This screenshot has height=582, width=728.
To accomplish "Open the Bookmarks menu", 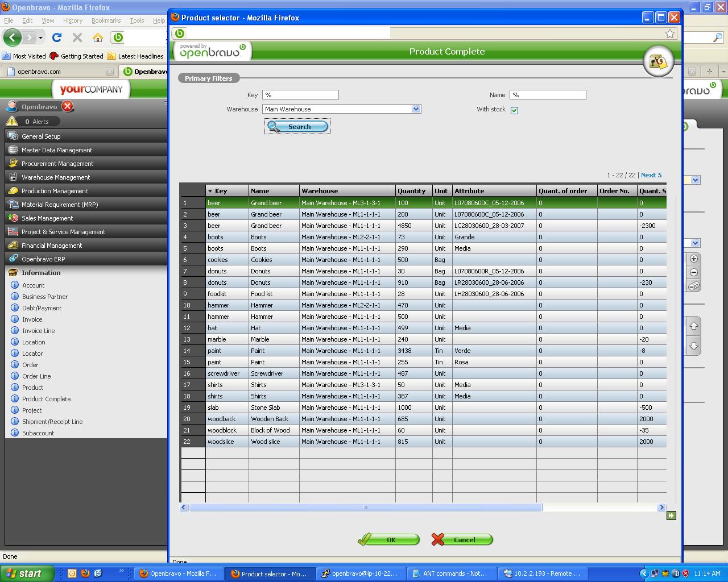I will tap(106, 20).
